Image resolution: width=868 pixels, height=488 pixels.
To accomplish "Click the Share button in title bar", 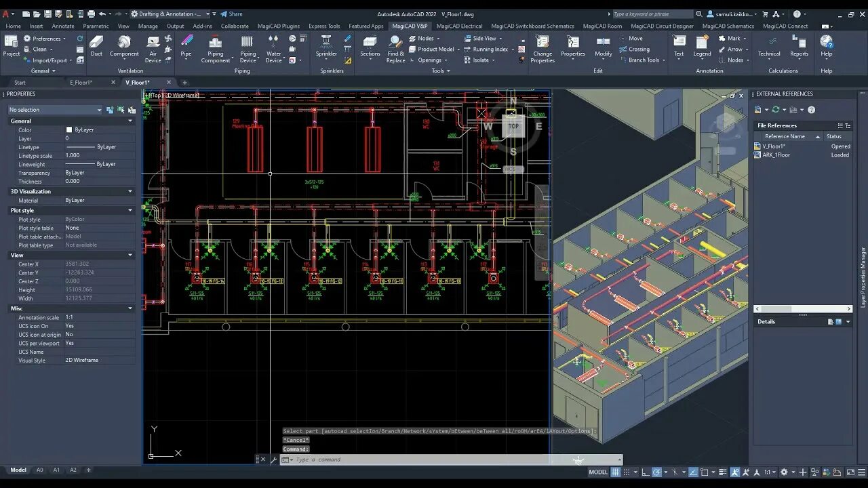I will tap(231, 14).
